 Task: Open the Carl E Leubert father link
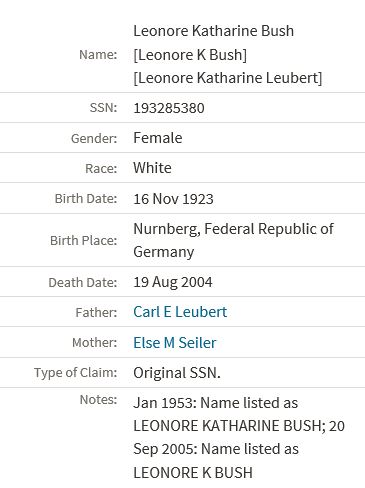tap(180, 312)
